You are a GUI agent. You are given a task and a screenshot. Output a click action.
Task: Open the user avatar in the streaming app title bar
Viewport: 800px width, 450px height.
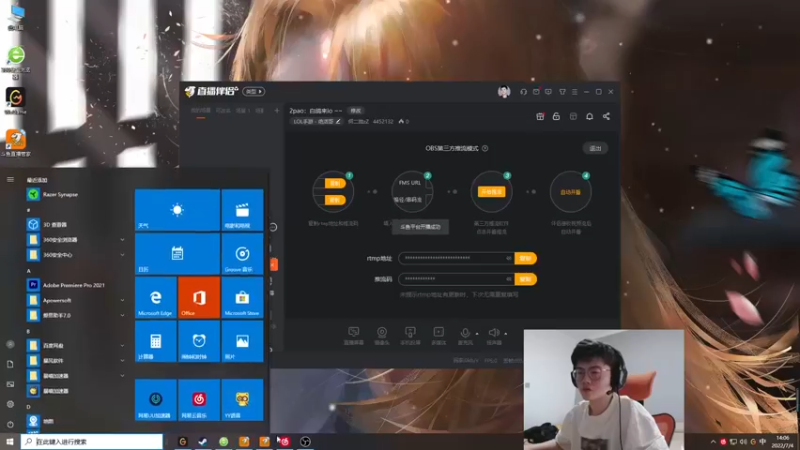coord(504,92)
